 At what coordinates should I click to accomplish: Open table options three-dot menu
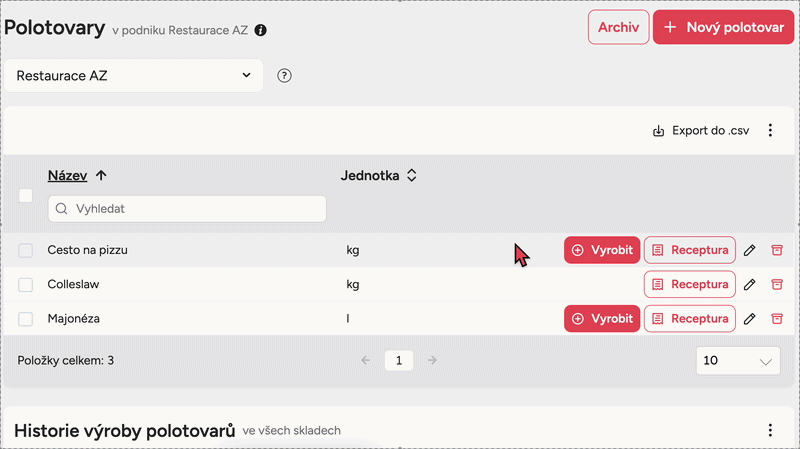[770, 130]
